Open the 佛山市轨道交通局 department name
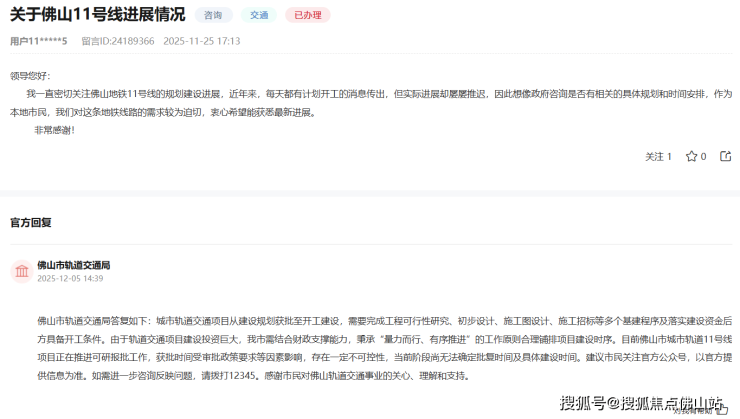Image resolution: width=740 pixels, height=419 pixels. (x=74, y=265)
